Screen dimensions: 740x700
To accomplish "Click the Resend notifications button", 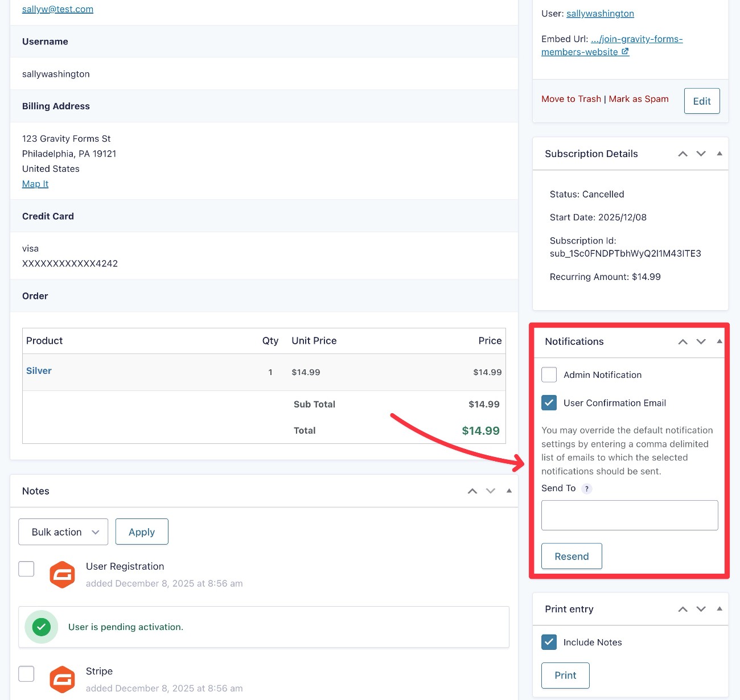I will pyautogui.click(x=572, y=556).
